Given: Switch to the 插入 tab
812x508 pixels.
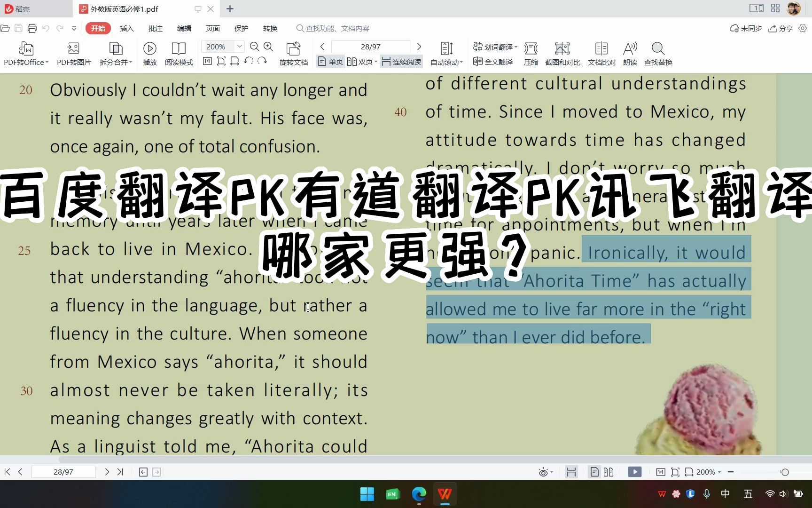Looking at the screenshot, I should (x=127, y=29).
